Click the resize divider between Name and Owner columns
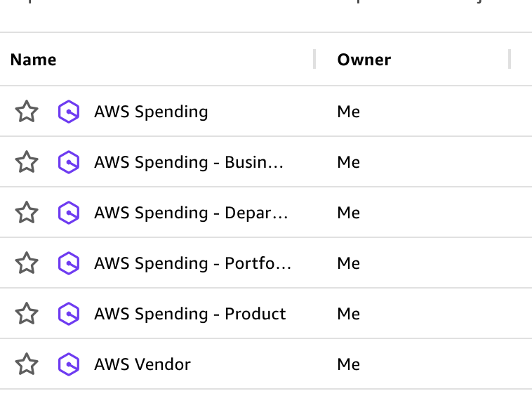The width and height of the screenshot is (532, 417). coord(314,60)
